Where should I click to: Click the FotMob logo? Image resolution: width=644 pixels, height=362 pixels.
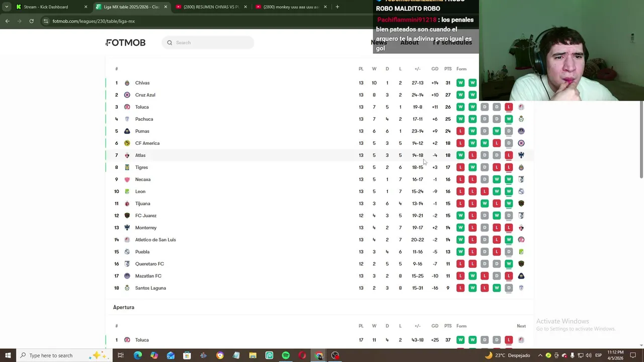point(126,43)
